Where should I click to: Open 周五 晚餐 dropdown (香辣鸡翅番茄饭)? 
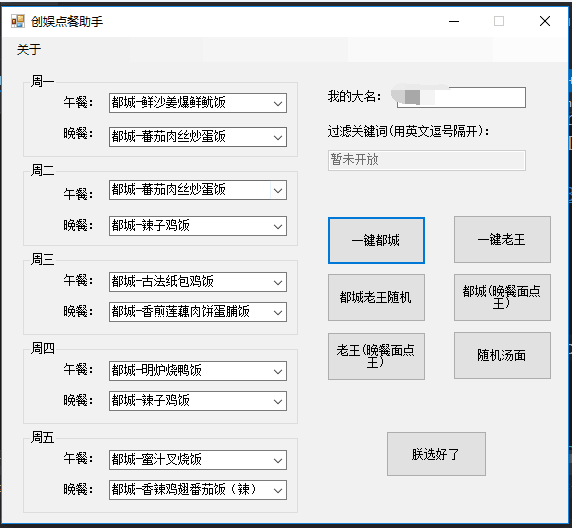[x=198, y=490]
